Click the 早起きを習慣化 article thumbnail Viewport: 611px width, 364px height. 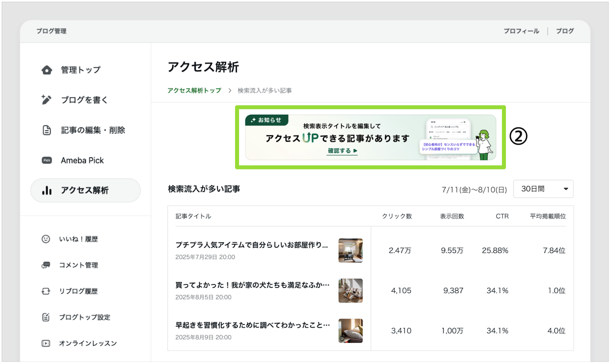coord(351,331)
